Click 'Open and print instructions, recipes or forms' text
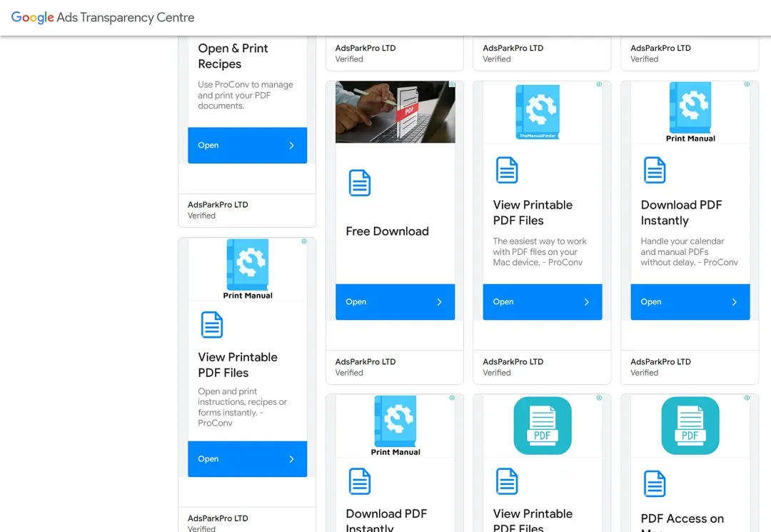The image size is (771, 532). (243, 407)
